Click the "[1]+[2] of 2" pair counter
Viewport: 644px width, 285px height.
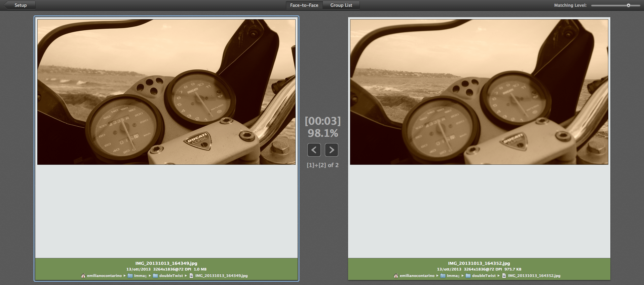pyautogui.click(x=323, y=165)
